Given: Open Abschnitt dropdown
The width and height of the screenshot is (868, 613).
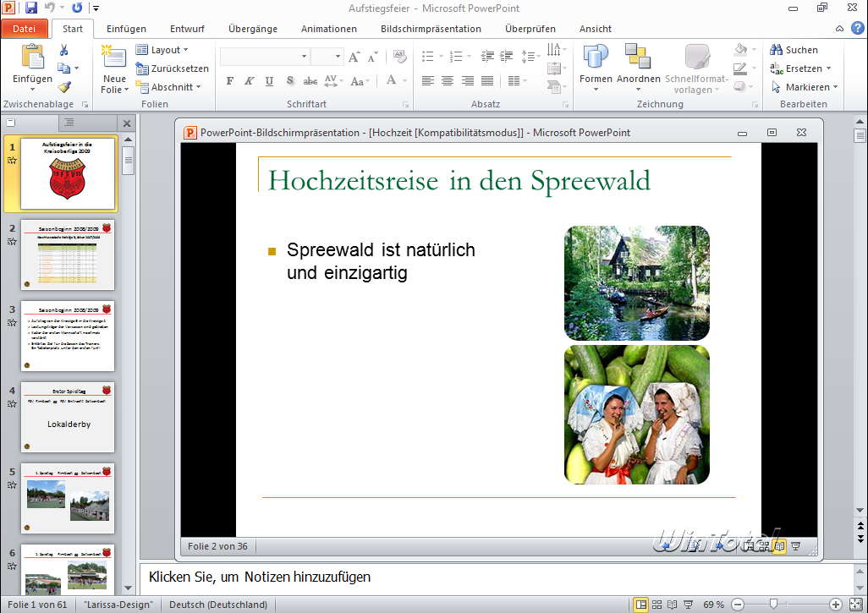Looking at the screenshot, I should click(168, 87).
